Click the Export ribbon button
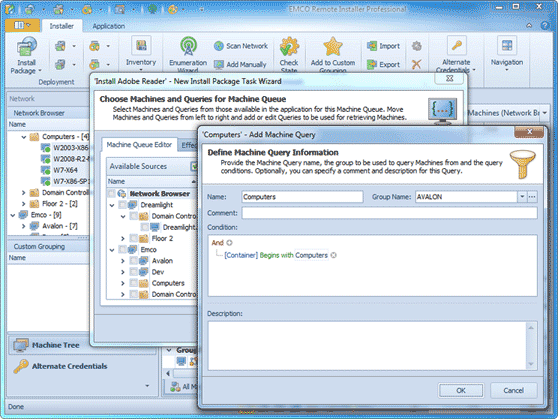558x419 pixels. click(x=383, y=64)
